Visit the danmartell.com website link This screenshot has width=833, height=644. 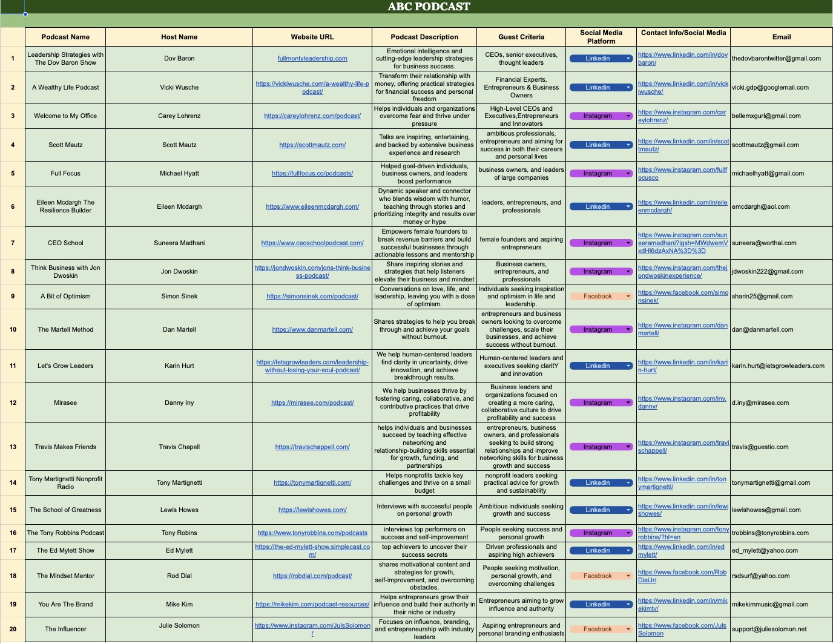pyautogui.click(x=312, y=330)
